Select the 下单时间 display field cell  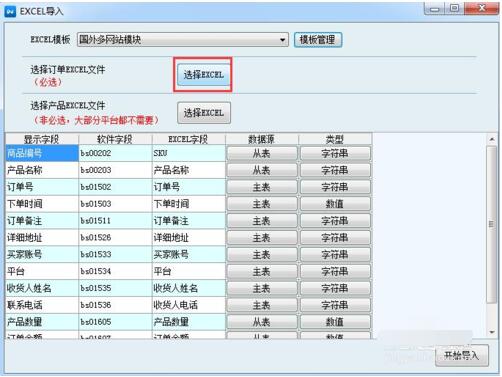[42, 204]
